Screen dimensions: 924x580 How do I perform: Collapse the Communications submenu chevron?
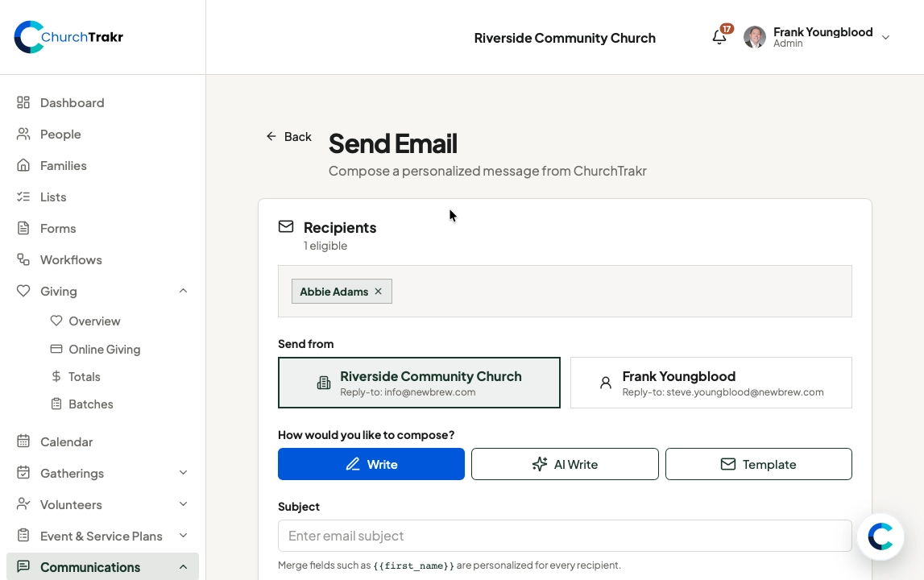tap(183, 566)
